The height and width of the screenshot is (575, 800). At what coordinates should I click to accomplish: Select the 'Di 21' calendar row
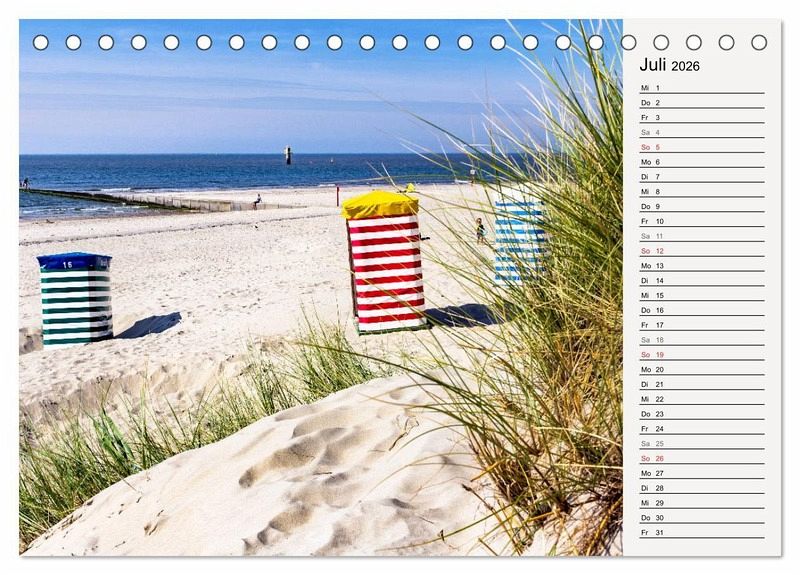[x=702, y=384]
